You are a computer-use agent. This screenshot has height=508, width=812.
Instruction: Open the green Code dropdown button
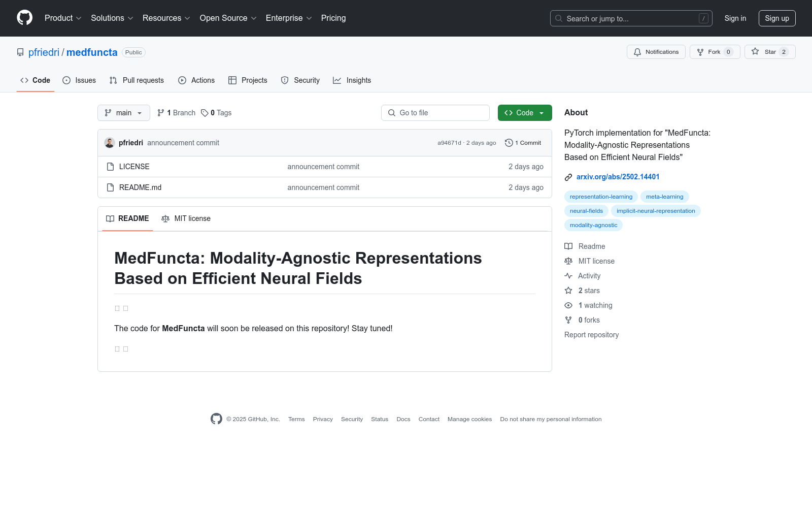[525, 113]
